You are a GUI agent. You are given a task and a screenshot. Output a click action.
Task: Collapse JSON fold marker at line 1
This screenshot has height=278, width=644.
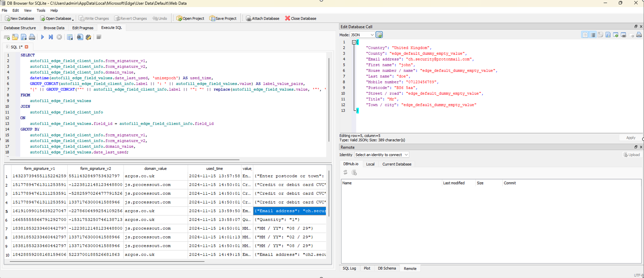[x=354, y=42]
